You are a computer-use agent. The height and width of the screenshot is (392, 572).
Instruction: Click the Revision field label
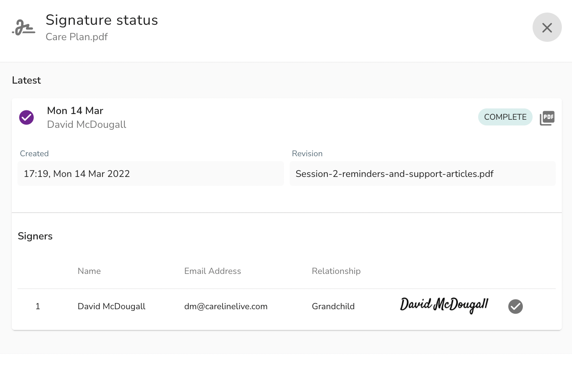[x=307, y=154]
